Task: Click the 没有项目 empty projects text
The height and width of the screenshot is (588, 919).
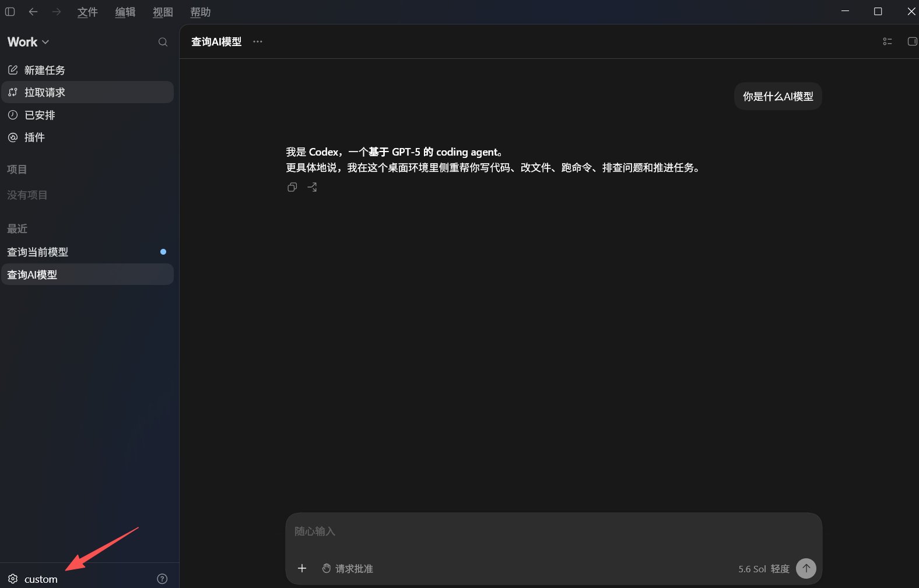Action: point(27,195)
